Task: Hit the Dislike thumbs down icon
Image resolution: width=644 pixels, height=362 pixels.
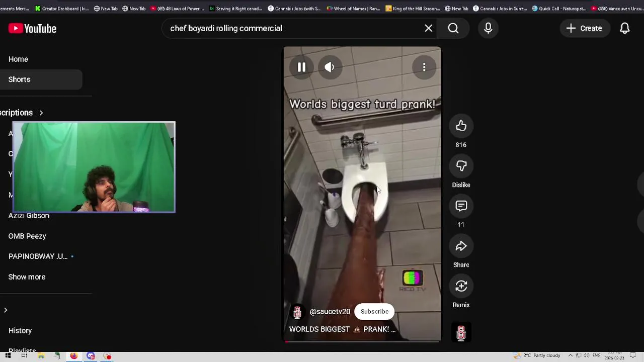Action: pyautogui.click(x=461, y=166)
